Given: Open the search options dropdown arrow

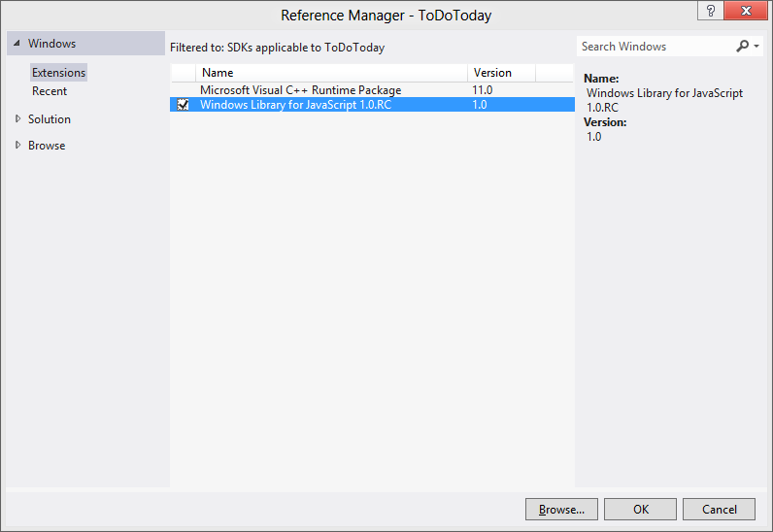Looking at the screenshot, I should click(756, 47).
